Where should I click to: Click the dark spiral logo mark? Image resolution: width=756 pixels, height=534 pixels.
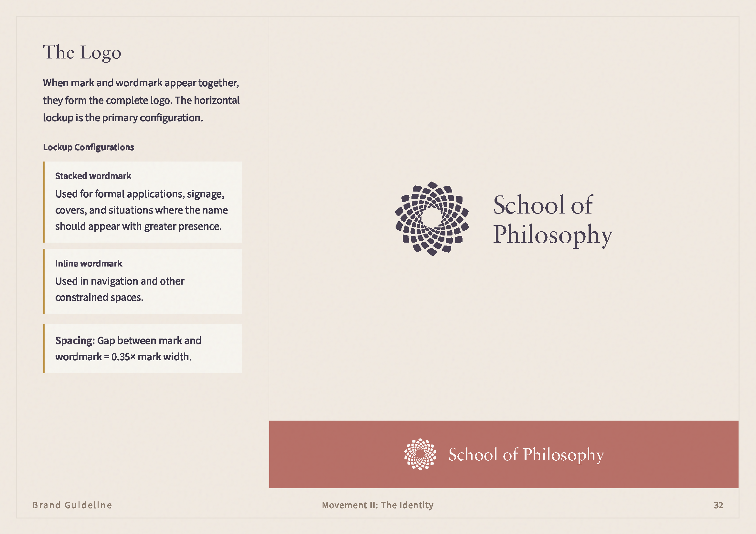tap(432, 218)
